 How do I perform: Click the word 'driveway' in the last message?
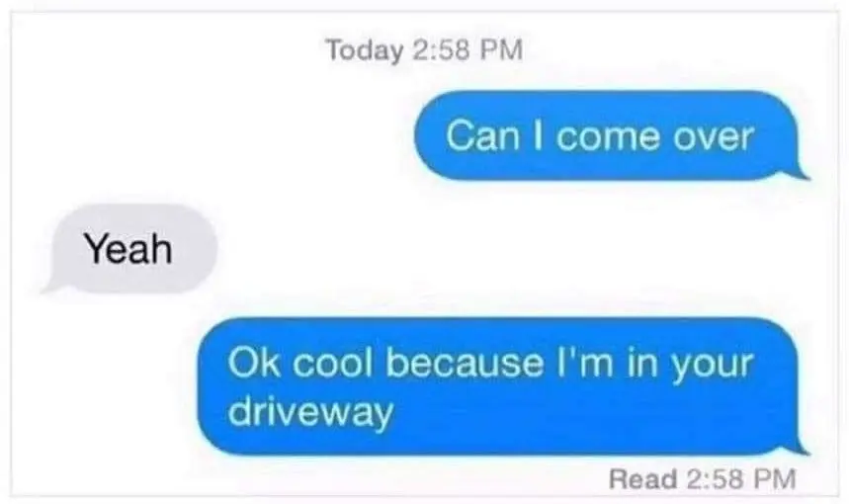click(x=310, y=413)
